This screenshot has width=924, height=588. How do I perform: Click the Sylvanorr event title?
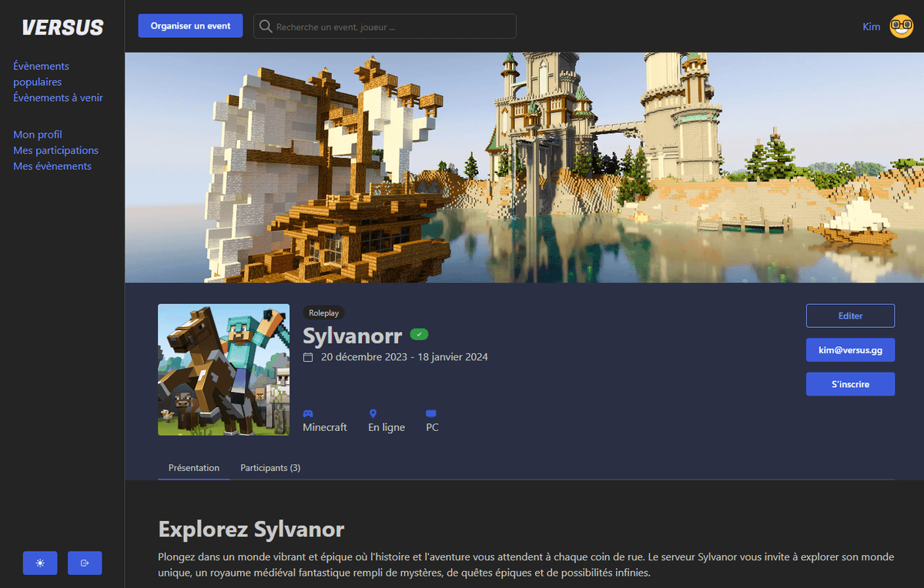(353, 336)
